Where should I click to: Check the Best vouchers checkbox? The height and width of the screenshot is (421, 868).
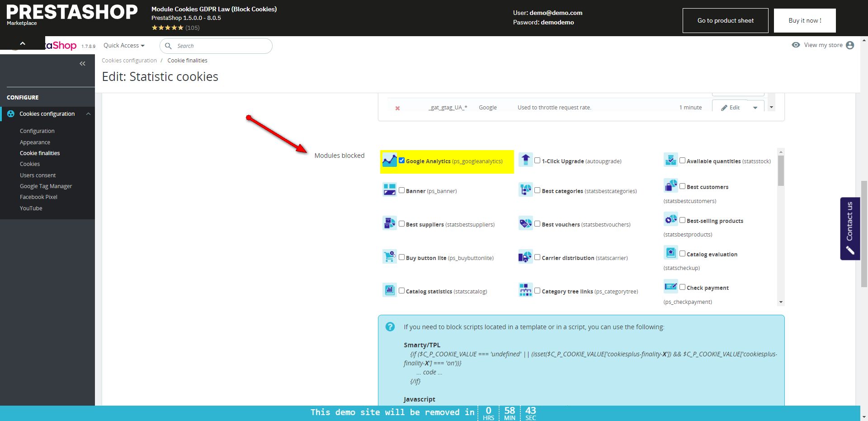(x=537, y=224)
